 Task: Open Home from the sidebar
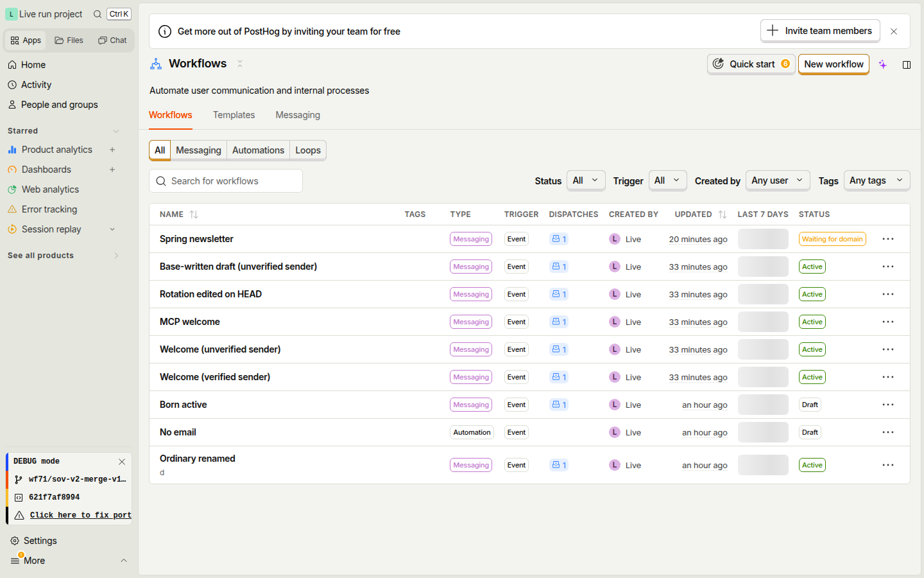point(33,65)
